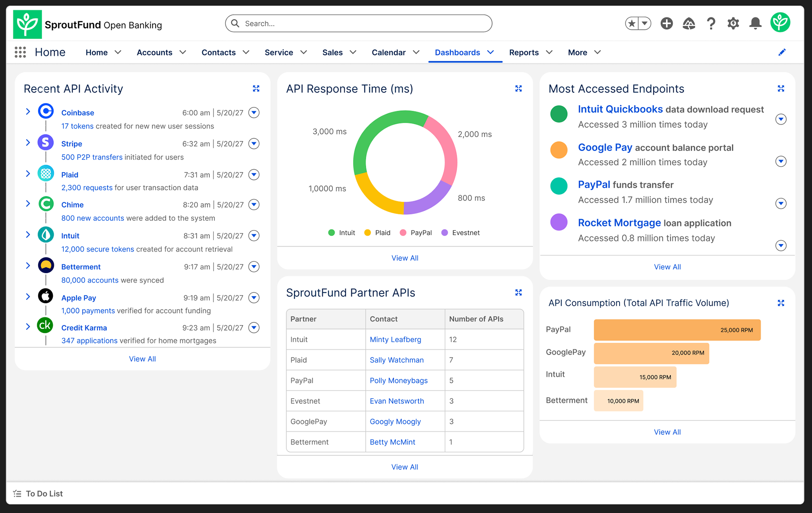Viewport: 812px width, 513px height.
Task: Expand the API Consumption panel
Action: click(x=781, y=303)
